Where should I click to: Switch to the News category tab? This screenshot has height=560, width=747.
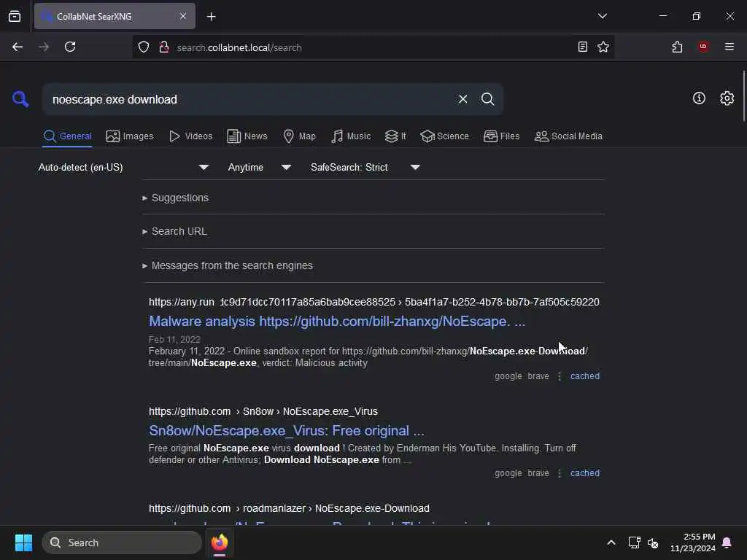[x=247, y=136]
